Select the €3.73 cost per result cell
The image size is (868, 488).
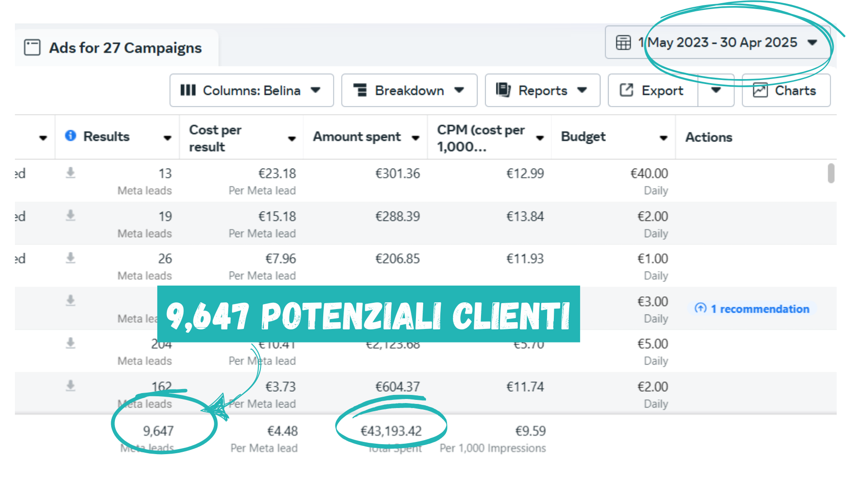pos(280,387)
